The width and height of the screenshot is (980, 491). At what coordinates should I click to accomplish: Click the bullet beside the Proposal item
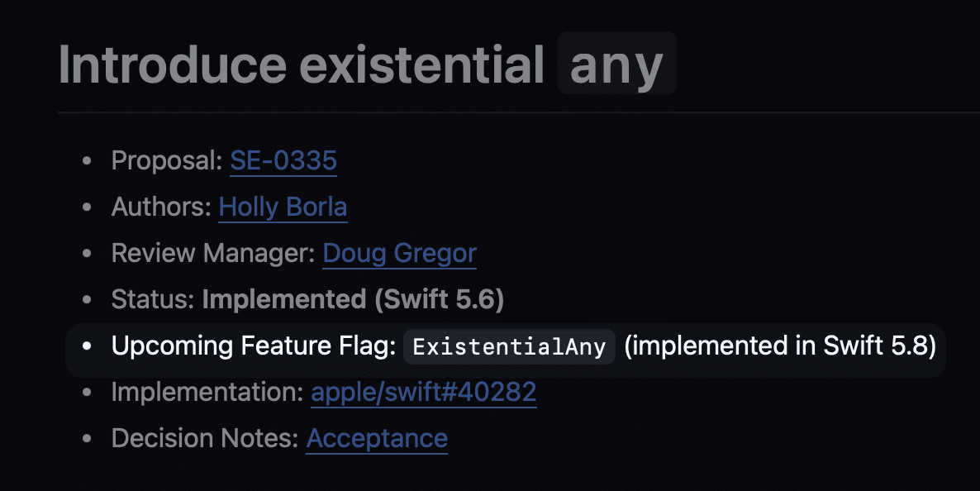(x=87, y=161)
